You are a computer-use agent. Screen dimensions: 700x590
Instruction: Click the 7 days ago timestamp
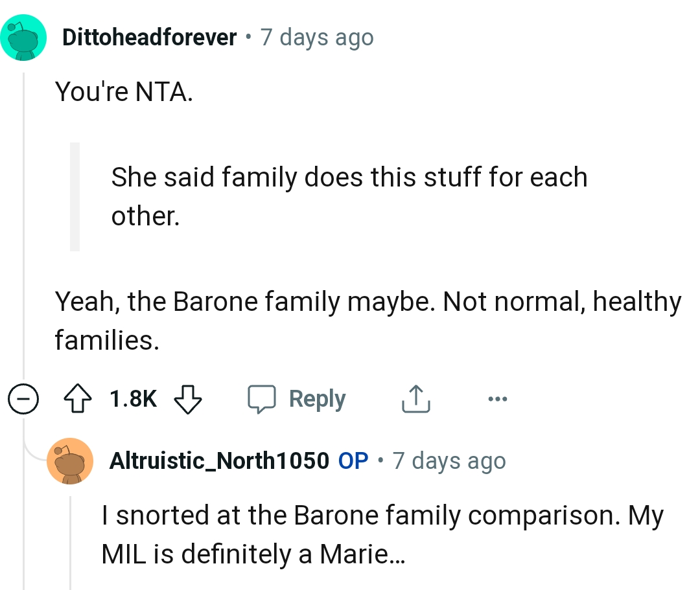(x=317, y=37)
